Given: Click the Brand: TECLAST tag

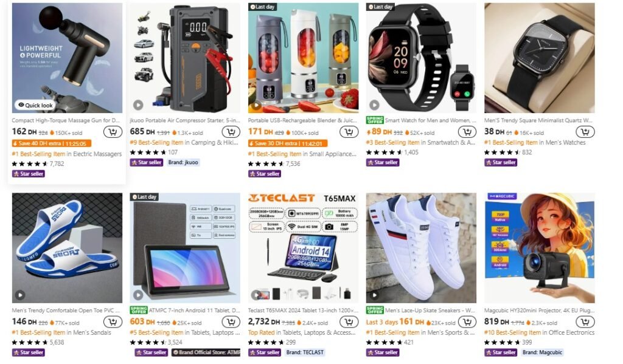Looking at the screenshot, I should point(305,352).
